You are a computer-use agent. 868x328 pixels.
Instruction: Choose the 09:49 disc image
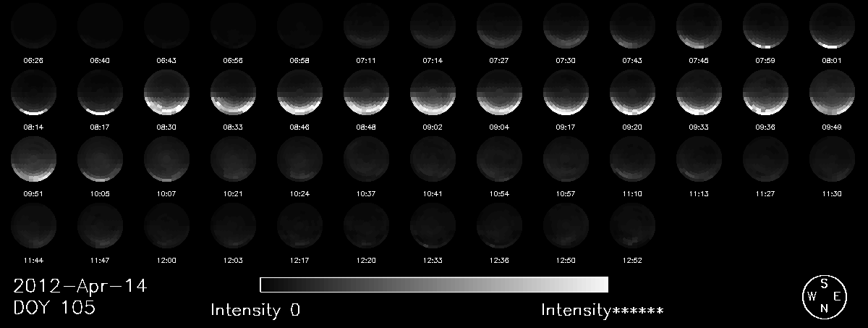click(833, 93)
